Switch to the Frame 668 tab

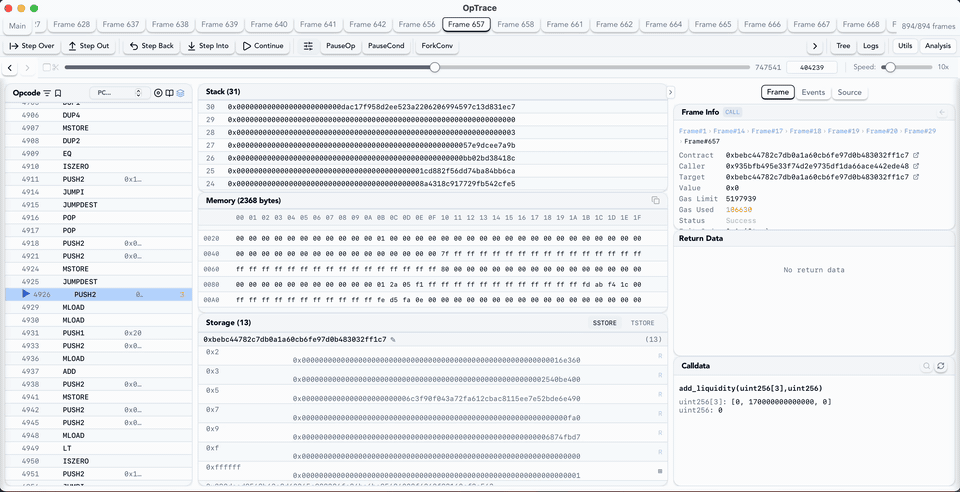[861, 24]
